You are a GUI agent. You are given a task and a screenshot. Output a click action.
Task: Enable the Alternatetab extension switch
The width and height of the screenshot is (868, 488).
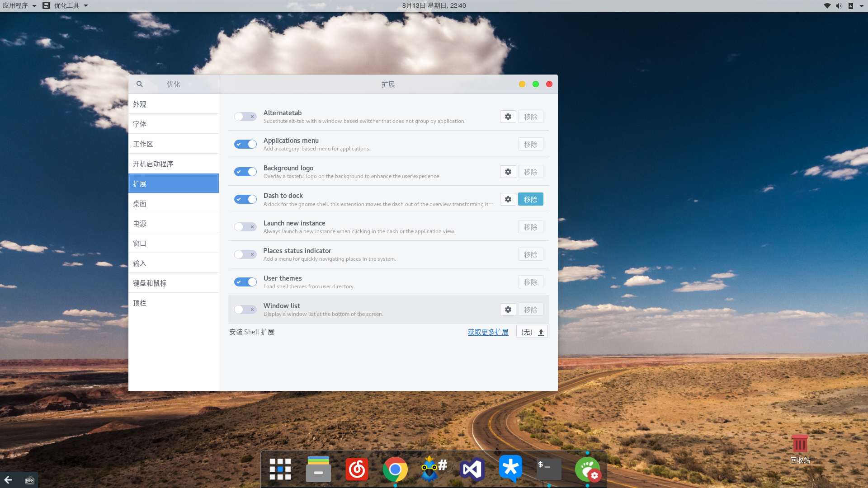[x=245, y=117]
